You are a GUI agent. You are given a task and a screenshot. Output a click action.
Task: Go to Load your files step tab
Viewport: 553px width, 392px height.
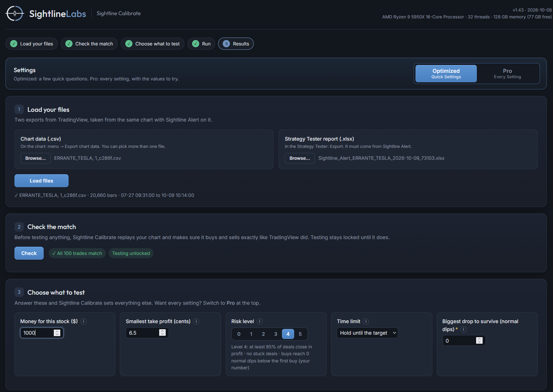32,44
